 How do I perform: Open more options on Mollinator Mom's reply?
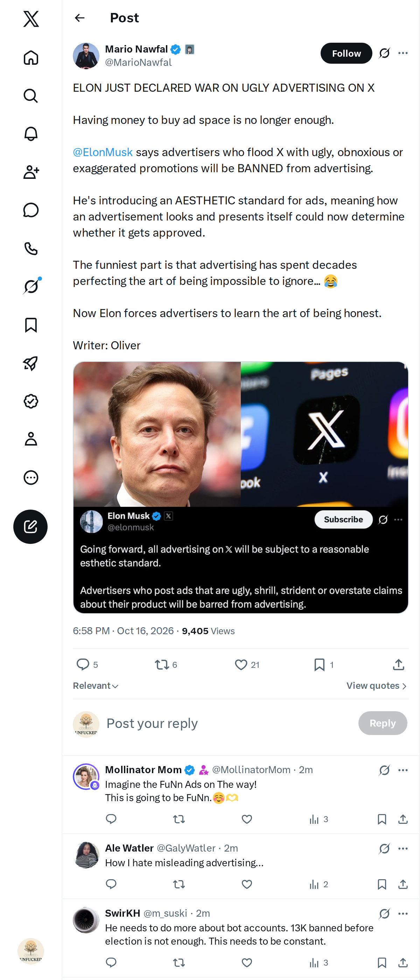(403, 770)
